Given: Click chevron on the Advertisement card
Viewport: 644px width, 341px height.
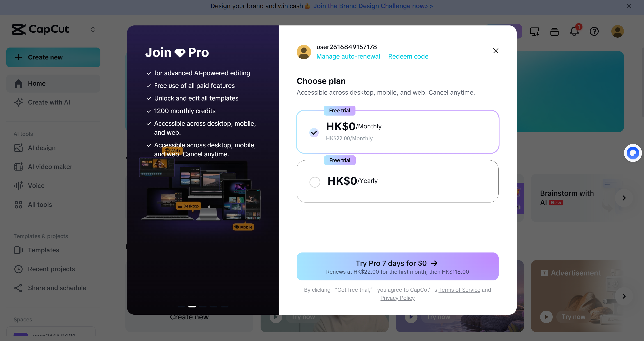Looking at the screenshot, I should (x=624, y=296).
